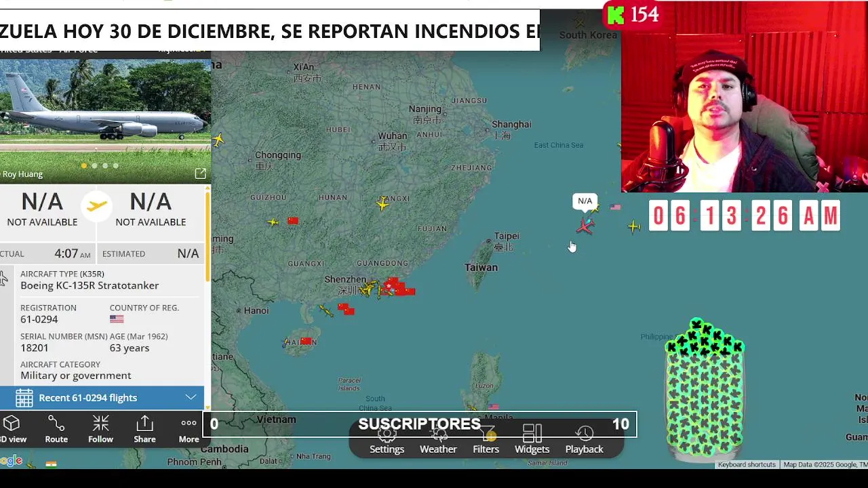The width and height of the screenshot is (868, 488).
Task: Click the calendar icon beside Recent flights
Action: click(x=24, y=398)
